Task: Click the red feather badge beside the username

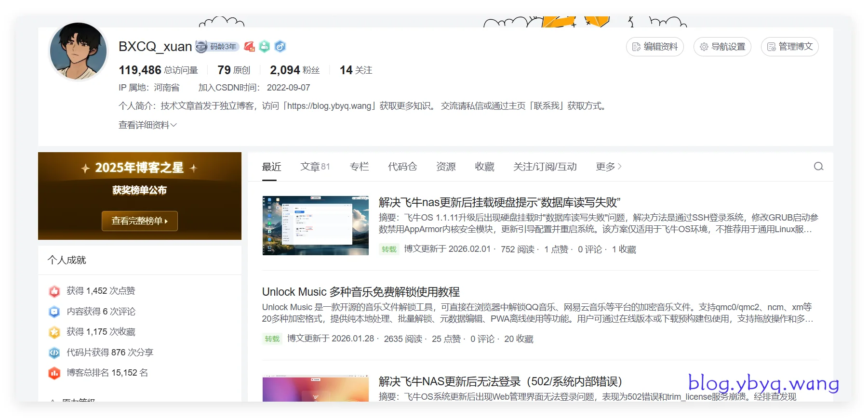Action: (249, 47)
